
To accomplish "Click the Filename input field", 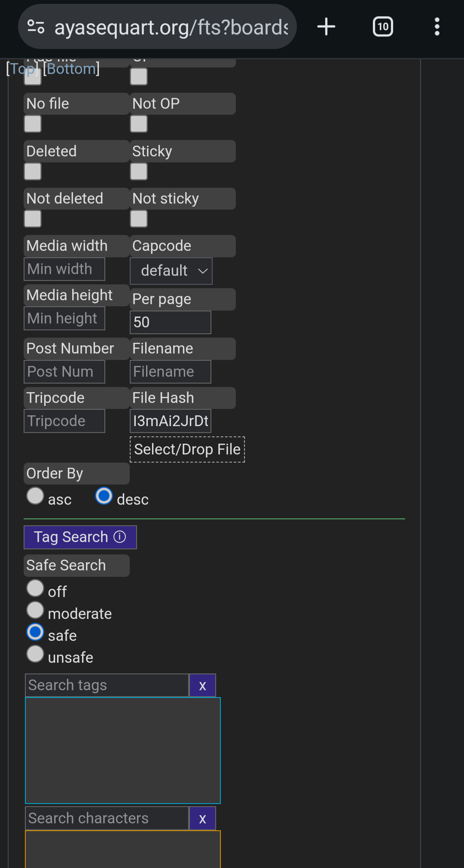I will [171, 372].
